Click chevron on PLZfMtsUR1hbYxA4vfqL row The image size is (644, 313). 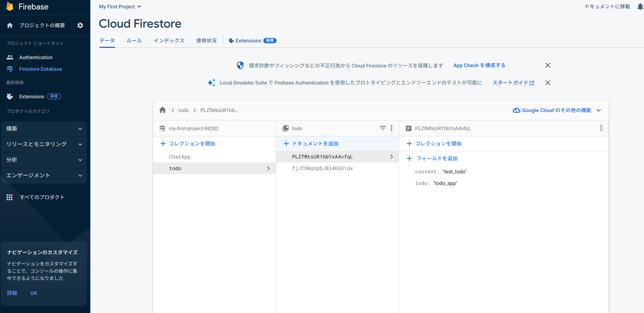tap(391, 157)
